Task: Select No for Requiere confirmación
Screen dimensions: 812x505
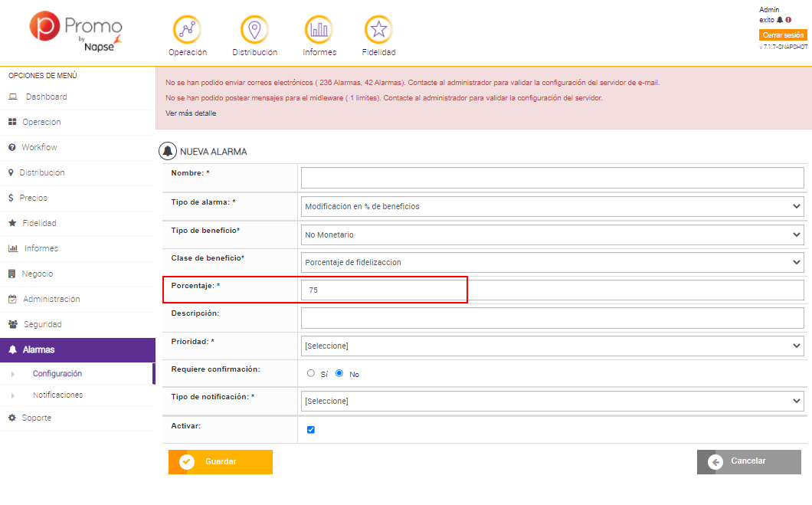Action: pos(339,374)
